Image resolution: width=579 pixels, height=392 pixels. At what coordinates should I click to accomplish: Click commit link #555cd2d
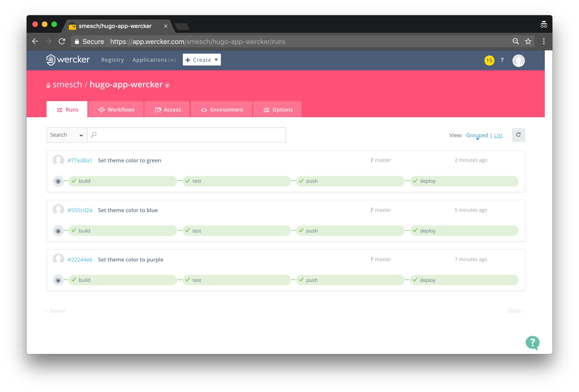[x=80, y=210]
